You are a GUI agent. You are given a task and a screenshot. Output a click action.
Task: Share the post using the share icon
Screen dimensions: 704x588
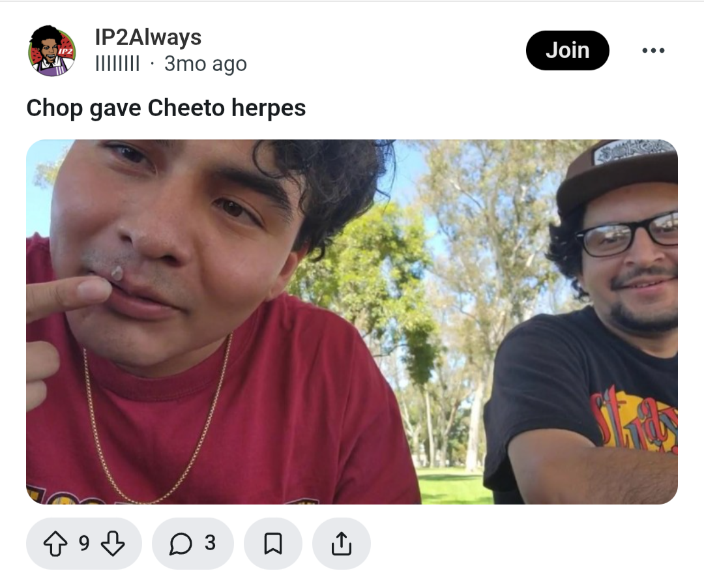341,544
